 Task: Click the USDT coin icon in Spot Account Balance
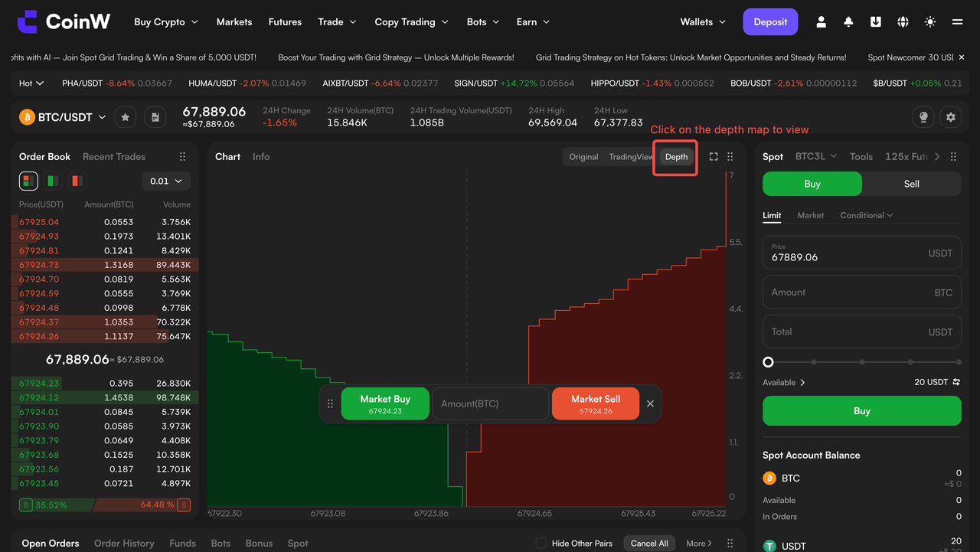click(769, 546)
